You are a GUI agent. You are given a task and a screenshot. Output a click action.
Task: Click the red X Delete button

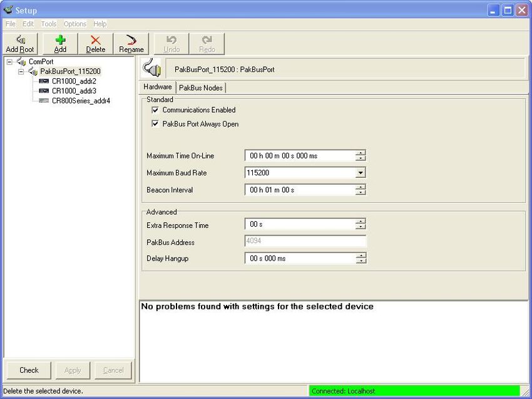pyautogui.click(x=95, y=44)
